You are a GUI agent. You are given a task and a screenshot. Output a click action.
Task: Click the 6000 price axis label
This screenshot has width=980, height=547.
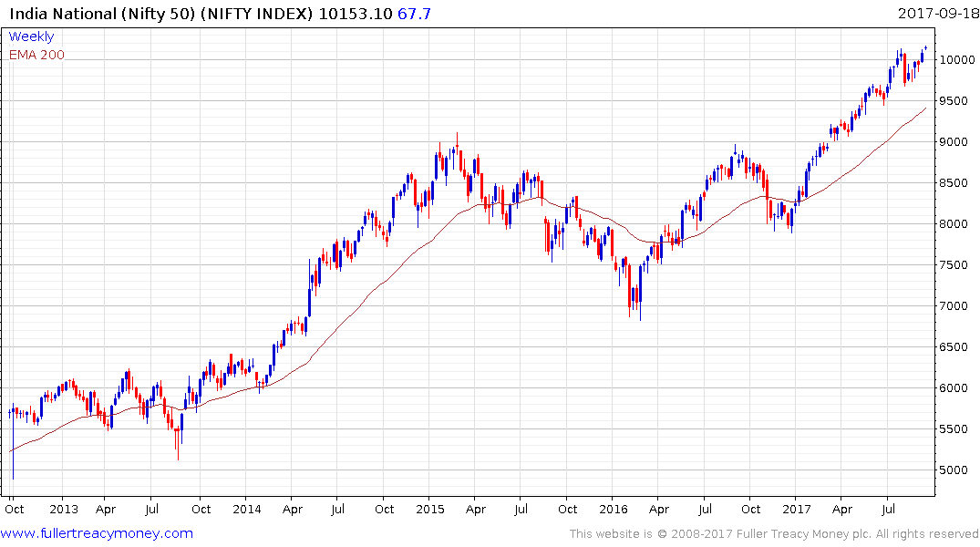point(954,388)
